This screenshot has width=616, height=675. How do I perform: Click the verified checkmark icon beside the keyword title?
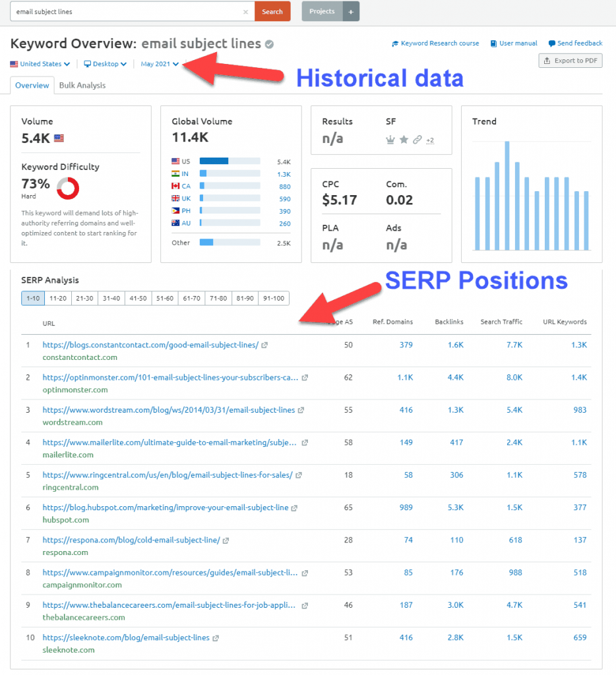coord(269,44)
